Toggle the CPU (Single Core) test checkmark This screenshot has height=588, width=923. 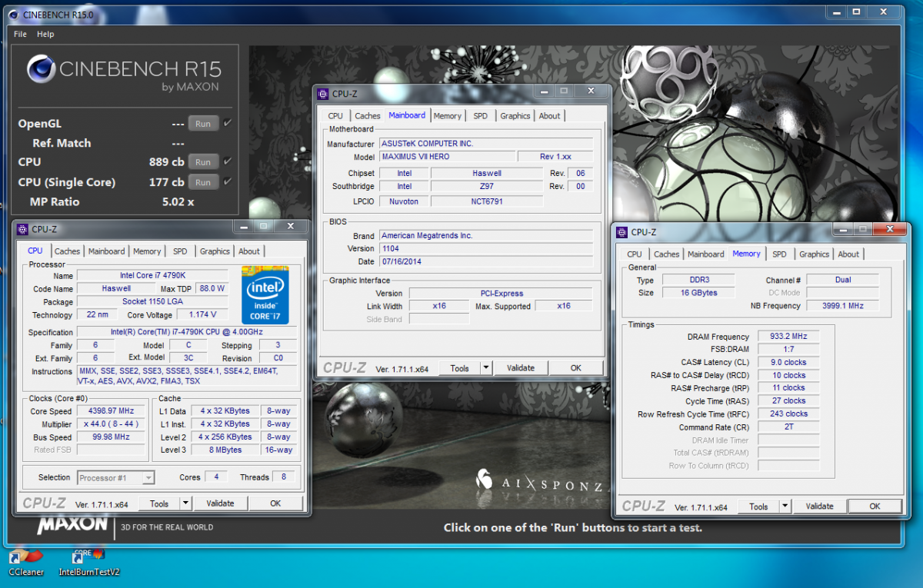tap(228, 181)
